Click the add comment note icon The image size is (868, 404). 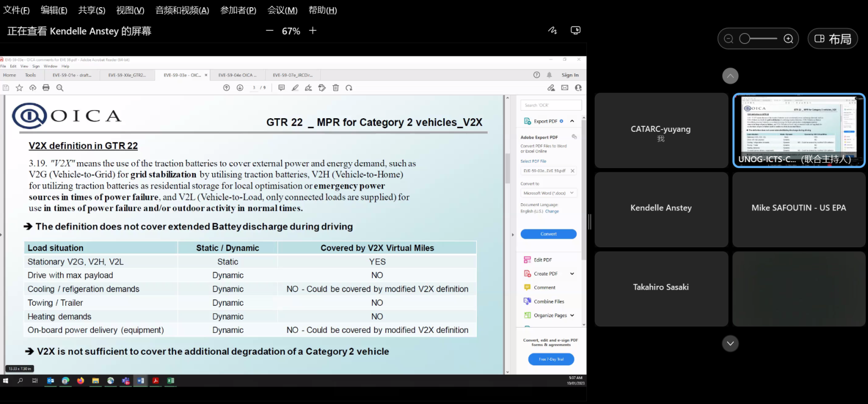click(x=282, y=88)
